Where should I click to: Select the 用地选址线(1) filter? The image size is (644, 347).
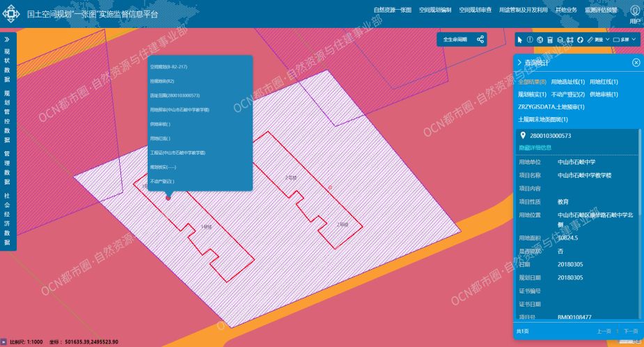pyautogui.click(x=568, y=82)
